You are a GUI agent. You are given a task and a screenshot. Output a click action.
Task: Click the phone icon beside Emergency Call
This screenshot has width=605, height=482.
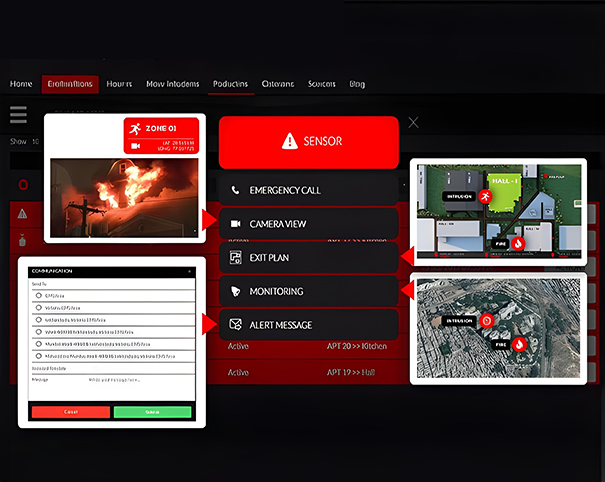(235, 190)
